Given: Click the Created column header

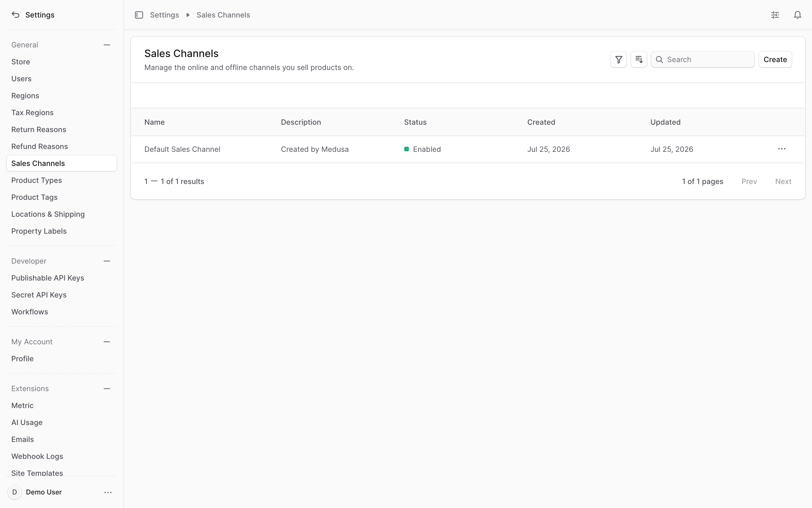Looking at the screenshot, I should 541,122.
